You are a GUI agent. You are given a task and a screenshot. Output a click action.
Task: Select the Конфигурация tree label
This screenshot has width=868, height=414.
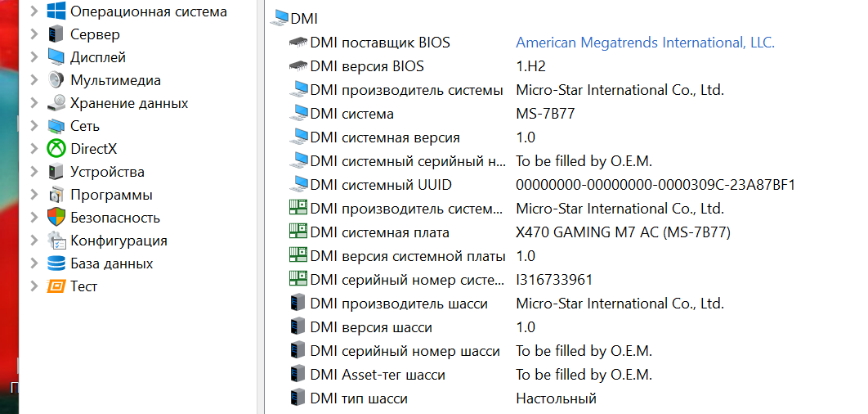tap(119, 241)
